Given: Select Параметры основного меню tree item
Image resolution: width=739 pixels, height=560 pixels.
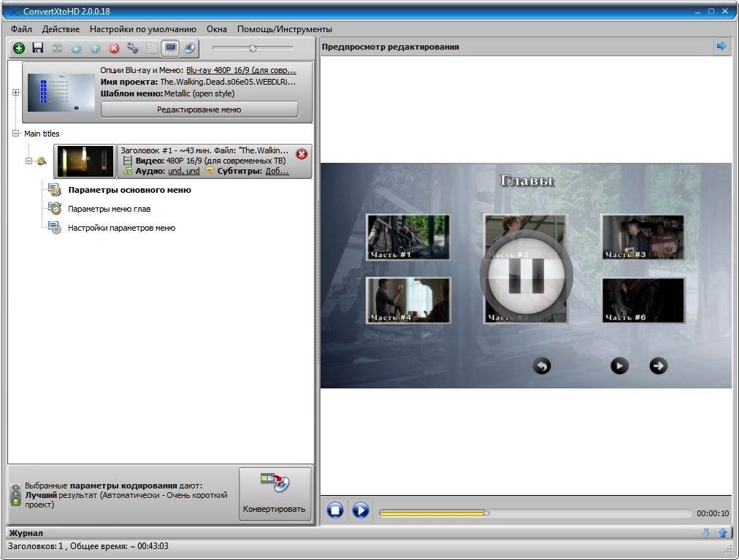Looking at the screenshot, I should pos(129,190).
